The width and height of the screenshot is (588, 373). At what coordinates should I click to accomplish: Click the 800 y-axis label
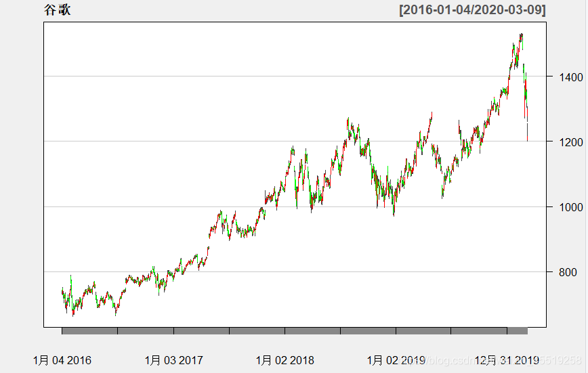click(x=568, y=272)
